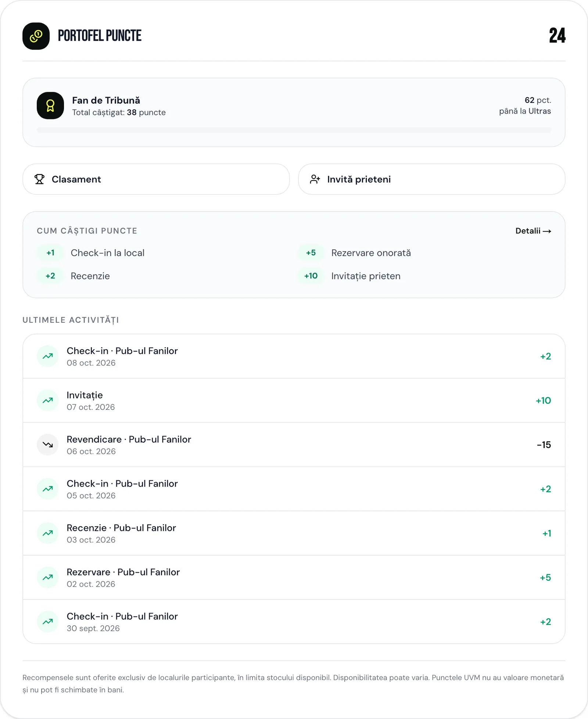Click the 'PORTOFEL PUNCTE' heading
This screenshot has height=719, width=588.
[x=100, y=36]
